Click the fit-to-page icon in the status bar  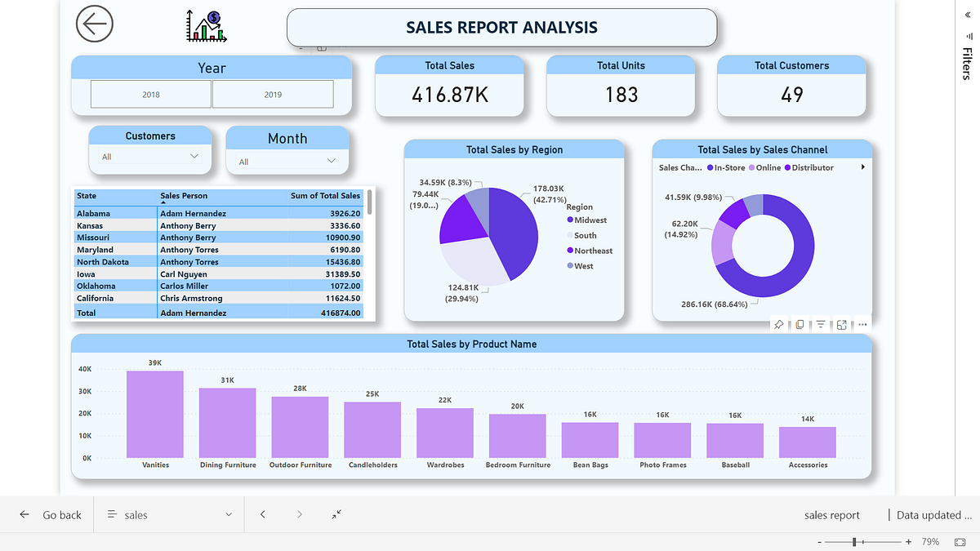coord(336,515)
